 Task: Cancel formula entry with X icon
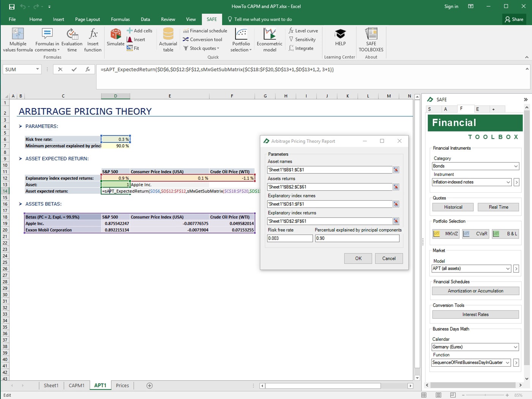click(60, 69)
